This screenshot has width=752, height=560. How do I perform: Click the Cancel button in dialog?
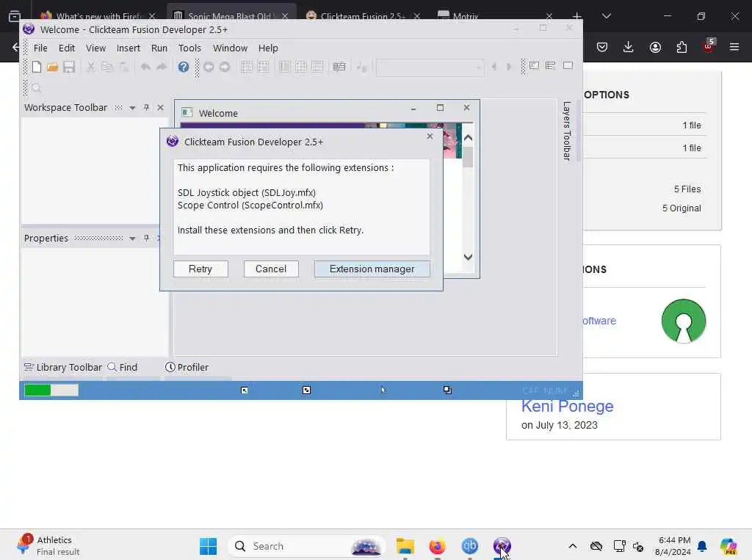tap(271, 269)
